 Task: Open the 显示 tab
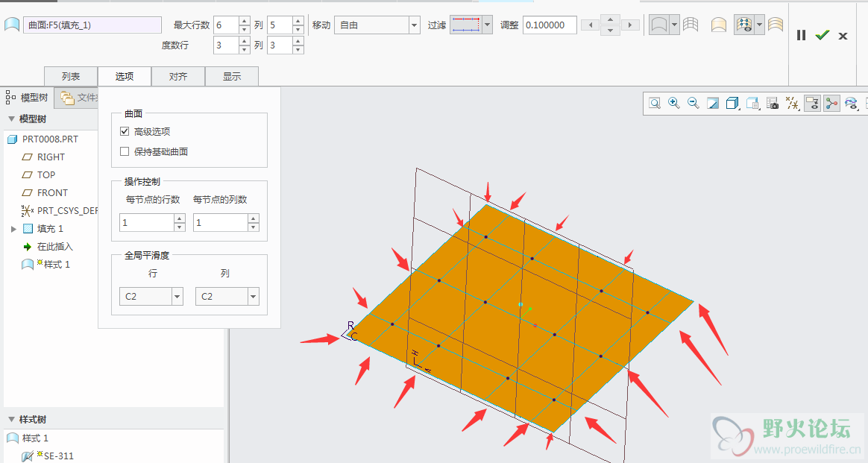tap(232, 76)
